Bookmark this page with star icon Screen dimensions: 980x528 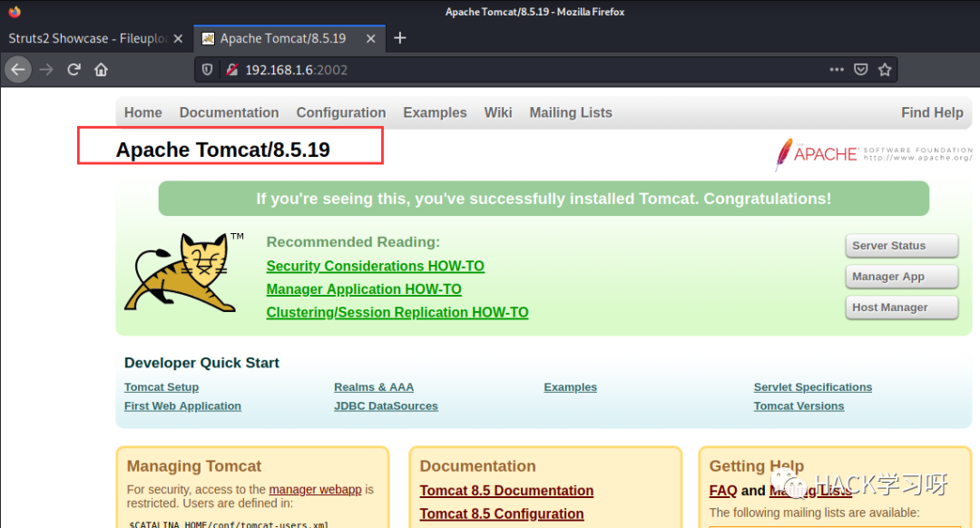885,69
